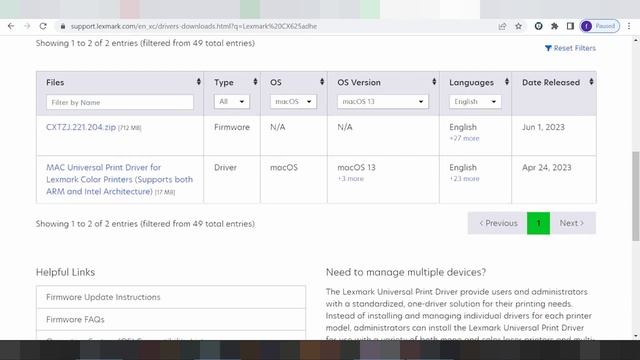Reload the page with refresh icon

[x=43, y=26]
